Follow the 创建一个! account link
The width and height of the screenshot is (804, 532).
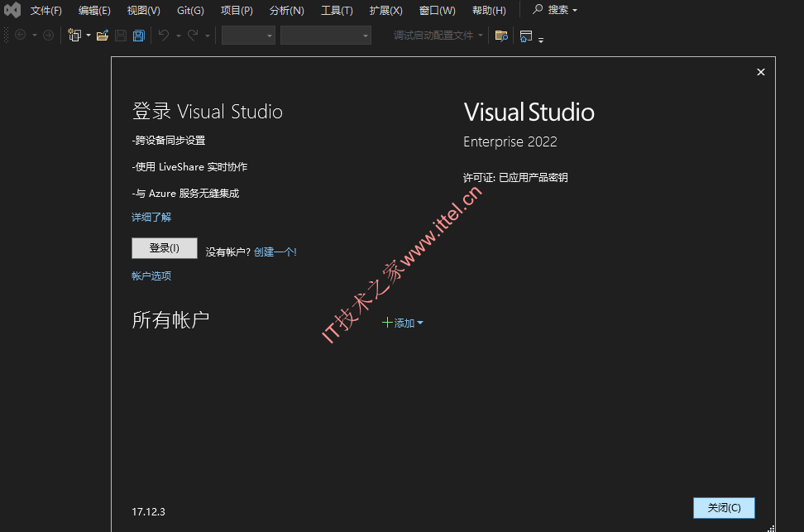point(275,252)
